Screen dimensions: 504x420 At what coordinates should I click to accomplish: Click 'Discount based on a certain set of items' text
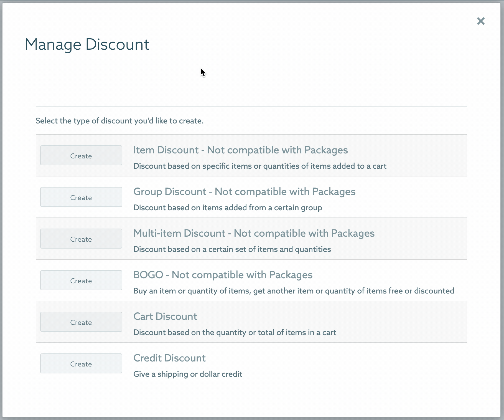click(x=232, y=249)
